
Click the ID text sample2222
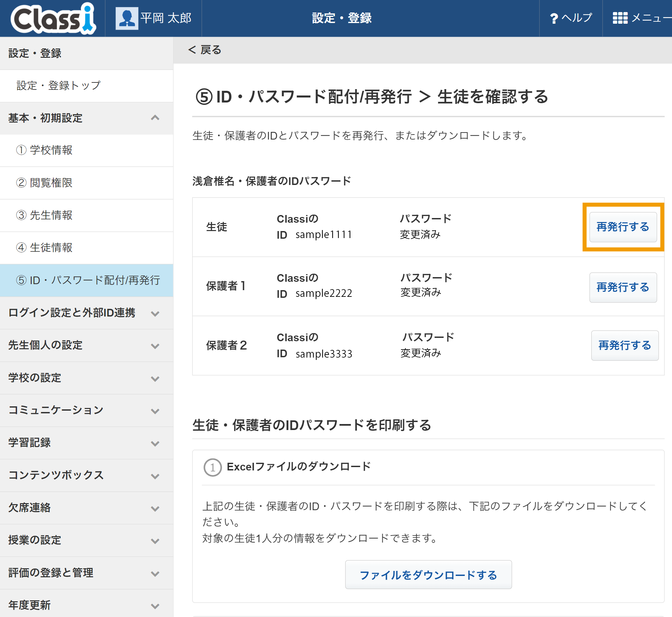324,293
